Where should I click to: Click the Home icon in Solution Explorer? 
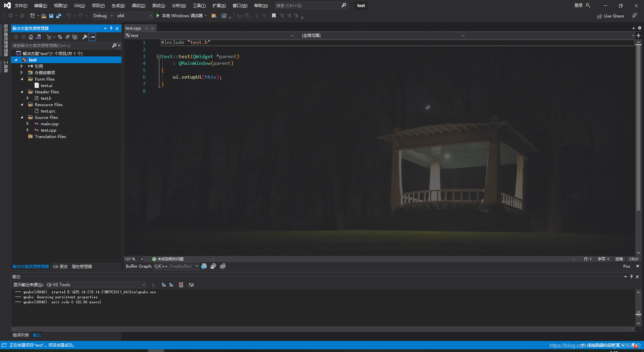[31, 37]
